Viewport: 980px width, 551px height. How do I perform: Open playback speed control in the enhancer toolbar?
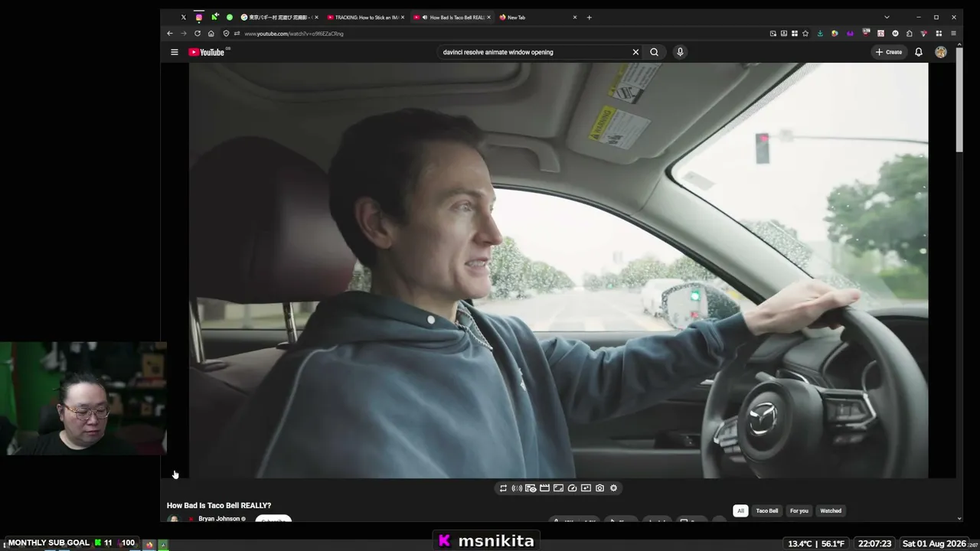click(x=572, y=488)
